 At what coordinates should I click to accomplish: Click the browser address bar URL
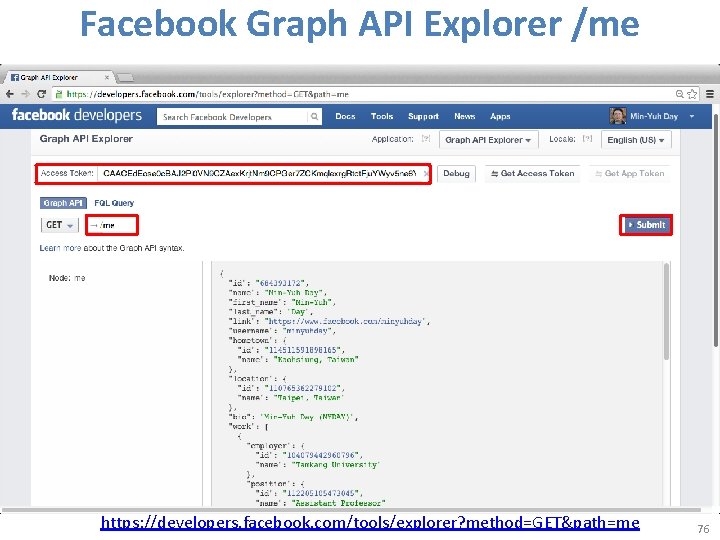[208, 94]
